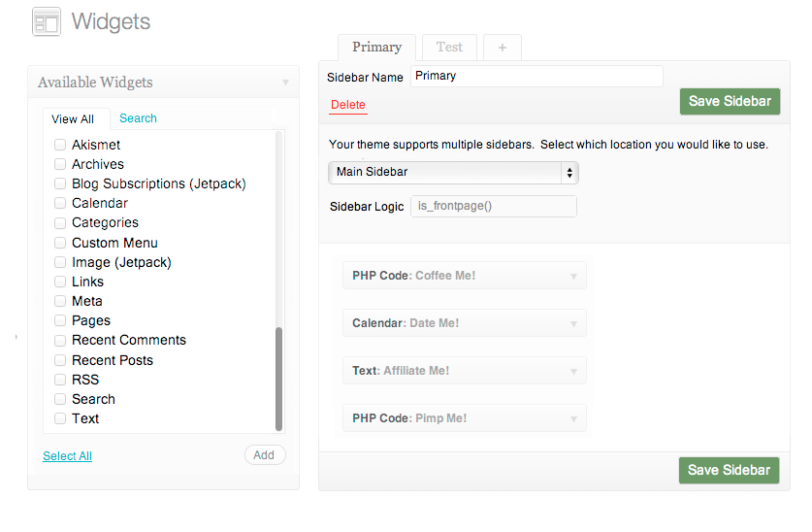This screenshot has height=532, width=812.
Task: Switch to the Test sidebar tab
Action: 449,47
